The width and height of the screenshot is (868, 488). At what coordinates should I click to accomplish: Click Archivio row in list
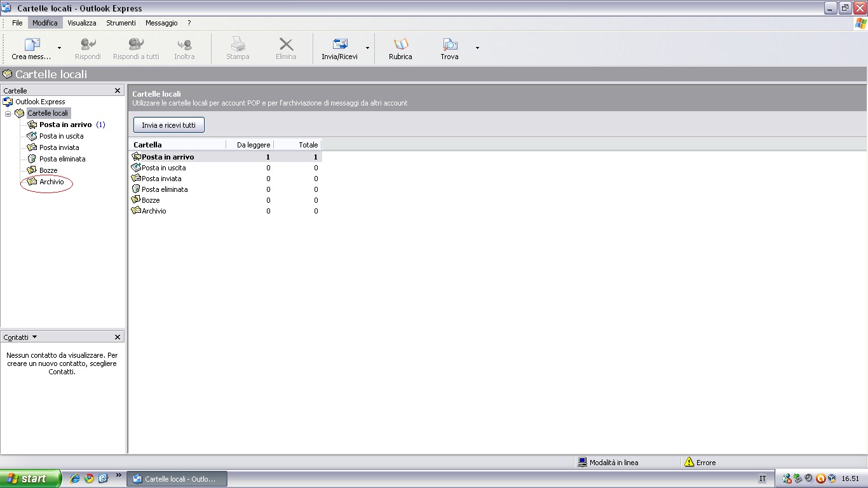226,211
